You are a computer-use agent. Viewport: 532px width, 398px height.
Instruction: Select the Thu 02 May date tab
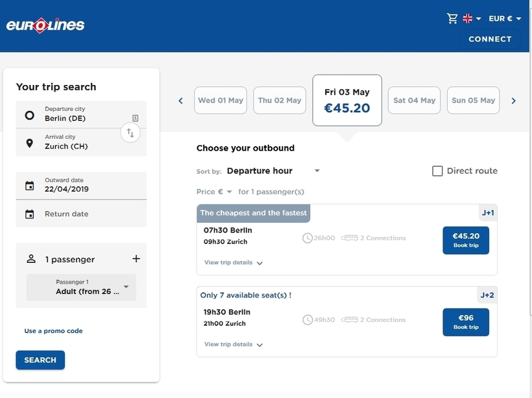pos(280,101)
